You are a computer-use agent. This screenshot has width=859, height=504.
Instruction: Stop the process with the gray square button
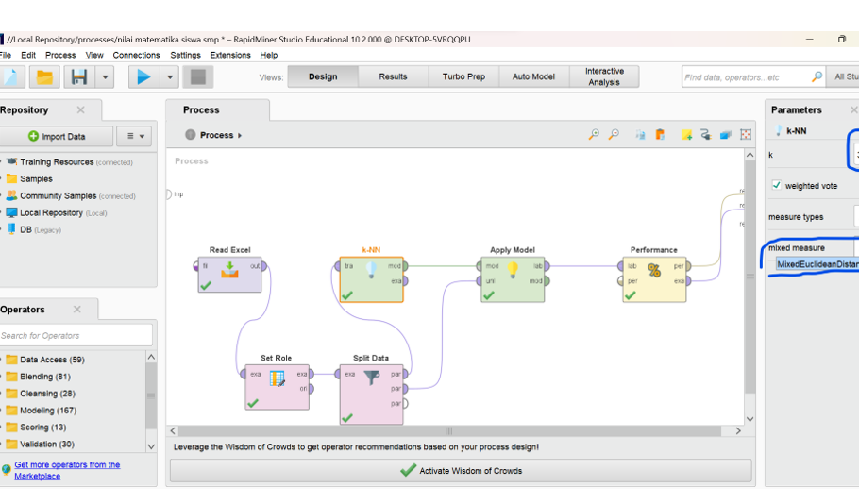[198, 77]
